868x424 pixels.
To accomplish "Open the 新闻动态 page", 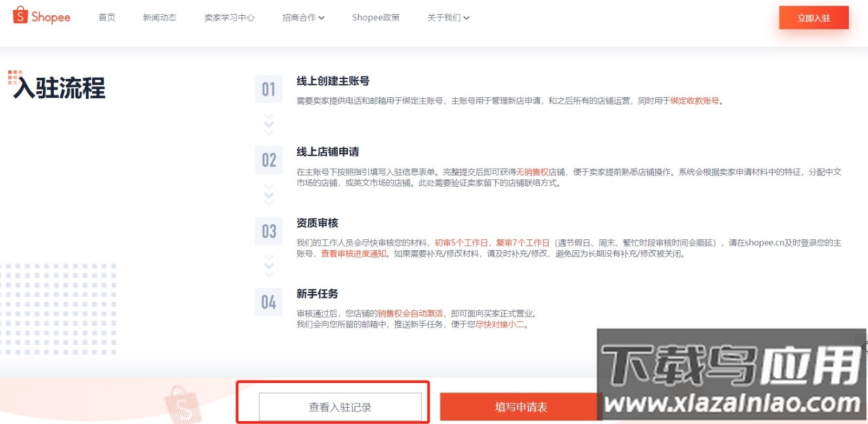I will coord(159,17).
